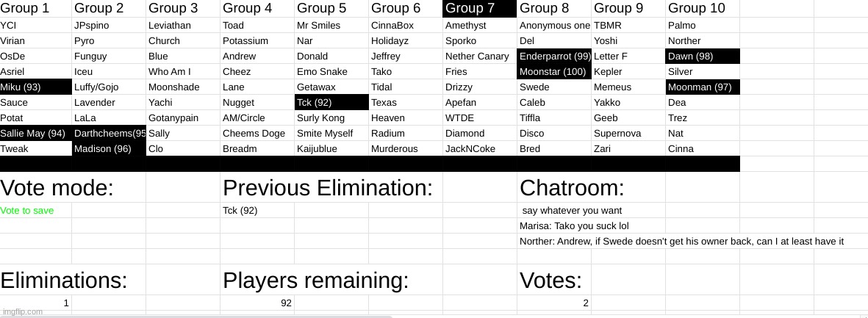Select Tck (92) under Previous Elimination
The width and height of the screenshot is (868, 318).
(x=240, y=211)
